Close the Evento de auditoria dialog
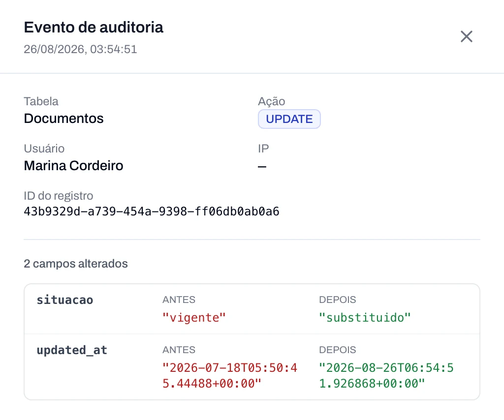Screen dimensions: 504x420 pos(467,36)
